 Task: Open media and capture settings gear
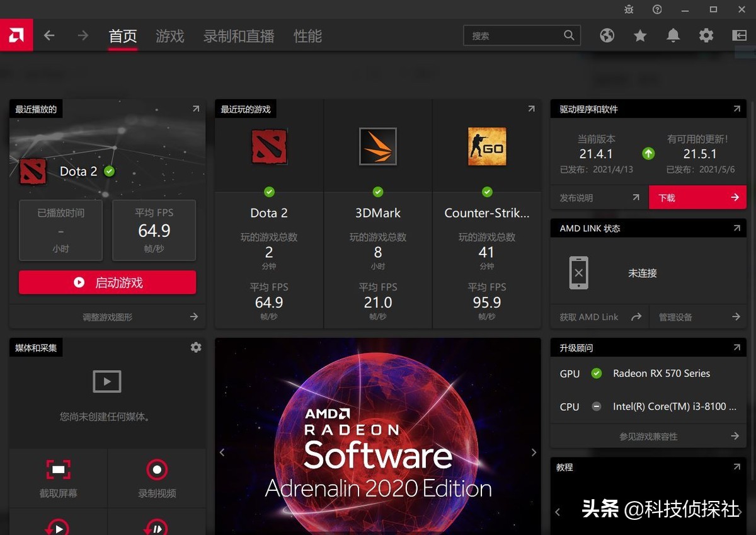pos(196,347)
